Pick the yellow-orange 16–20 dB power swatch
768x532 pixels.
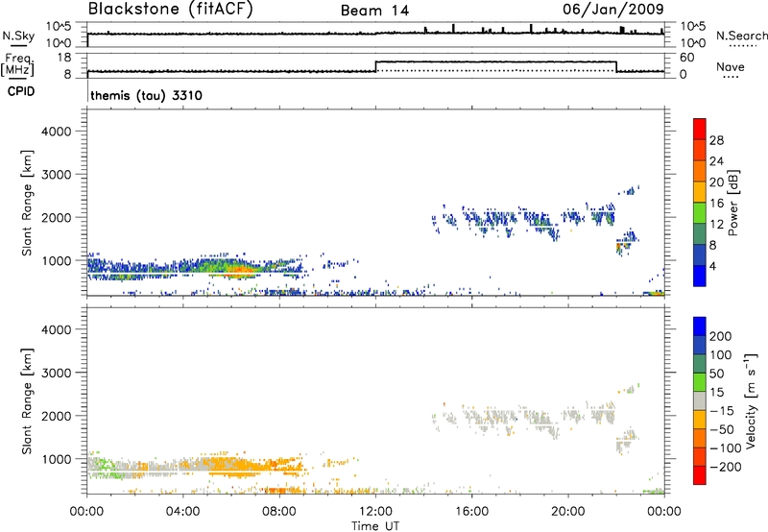[x=700, y=192]
